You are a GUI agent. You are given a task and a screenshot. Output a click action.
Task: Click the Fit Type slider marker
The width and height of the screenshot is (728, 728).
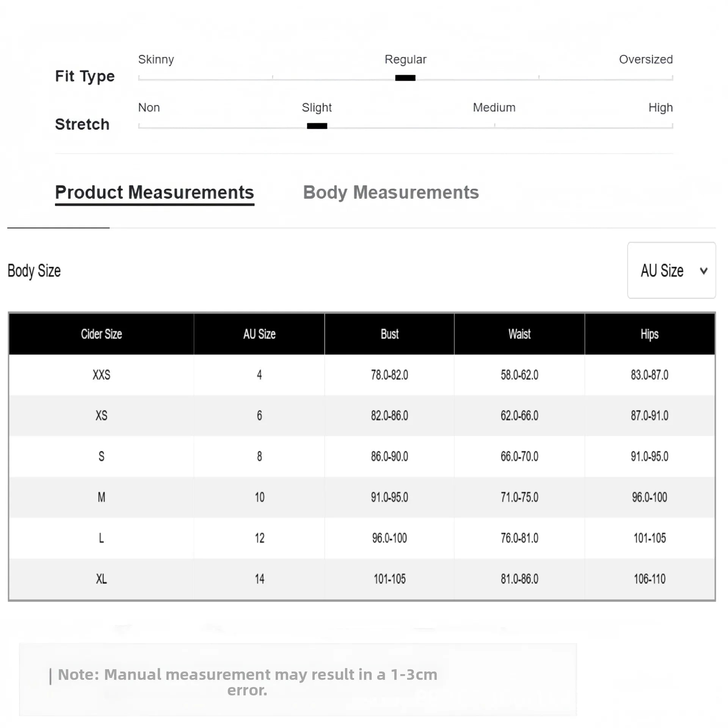coord(405,78)
